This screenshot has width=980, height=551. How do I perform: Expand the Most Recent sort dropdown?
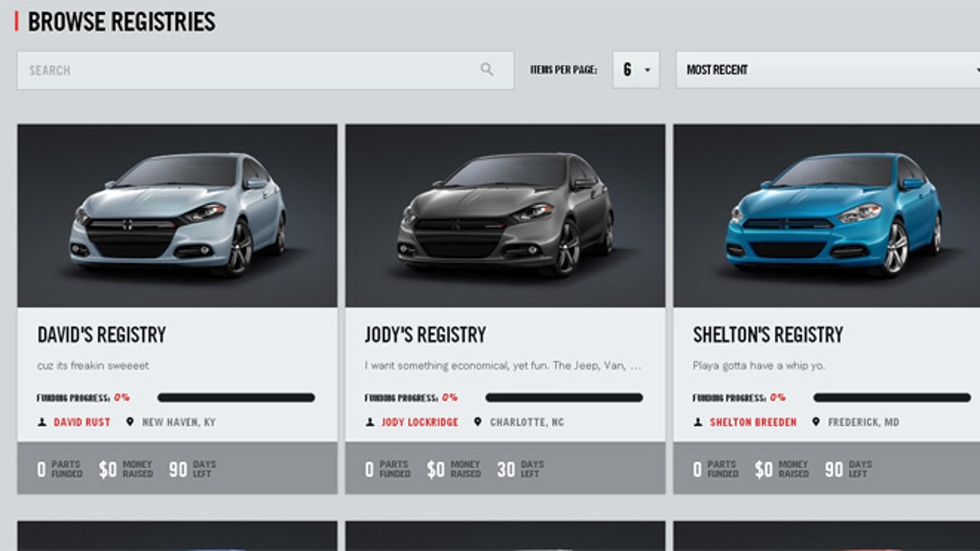(x=827, y=70)
